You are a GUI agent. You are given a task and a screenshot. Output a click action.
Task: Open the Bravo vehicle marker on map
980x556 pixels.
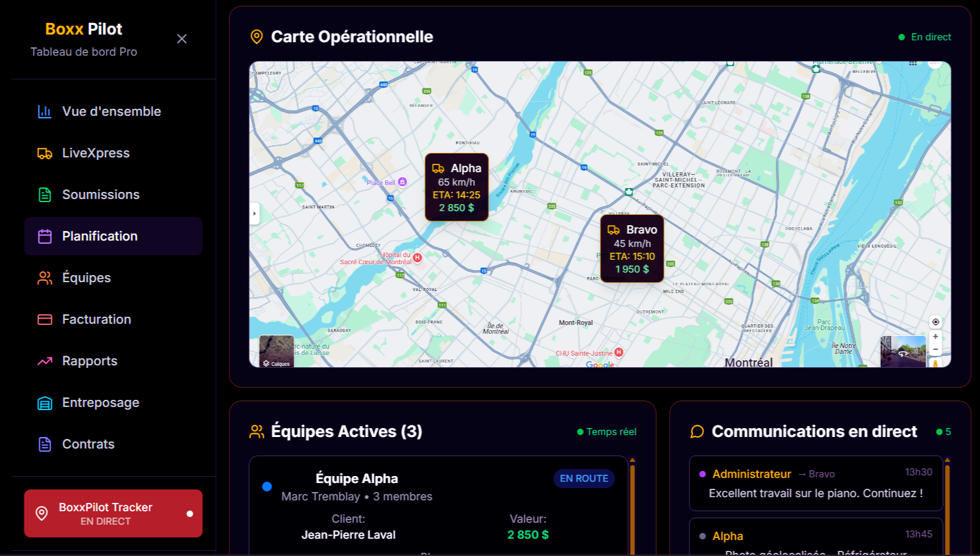pyautogui.click(x=632, y=248)
